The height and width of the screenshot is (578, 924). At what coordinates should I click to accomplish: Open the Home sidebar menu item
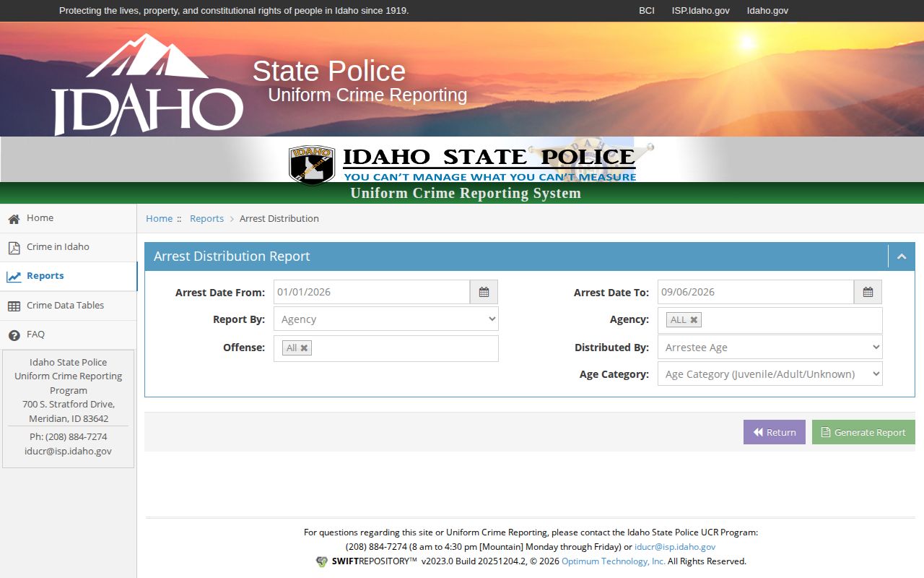(x=69, y=218)
